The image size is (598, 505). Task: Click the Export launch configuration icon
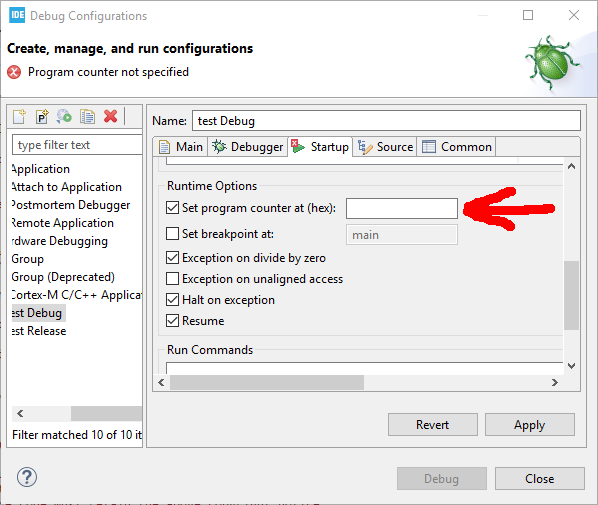pyautogui.click(x=64, y=116)
